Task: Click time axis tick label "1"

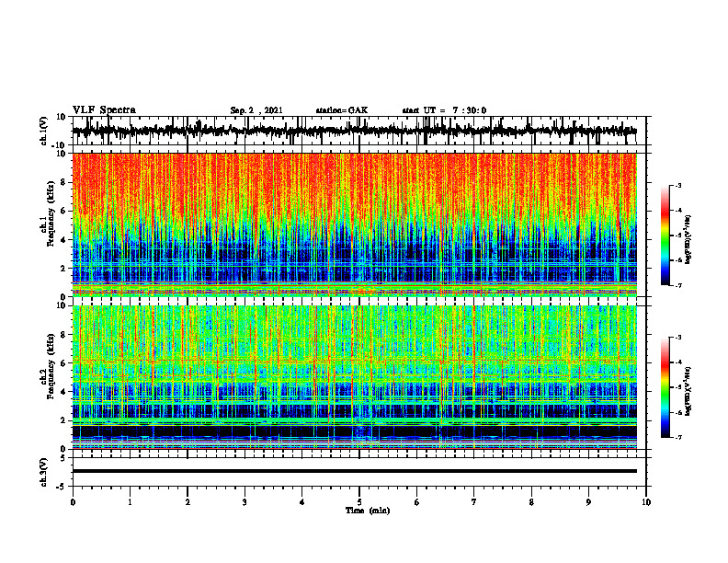Action: point(130,502)
